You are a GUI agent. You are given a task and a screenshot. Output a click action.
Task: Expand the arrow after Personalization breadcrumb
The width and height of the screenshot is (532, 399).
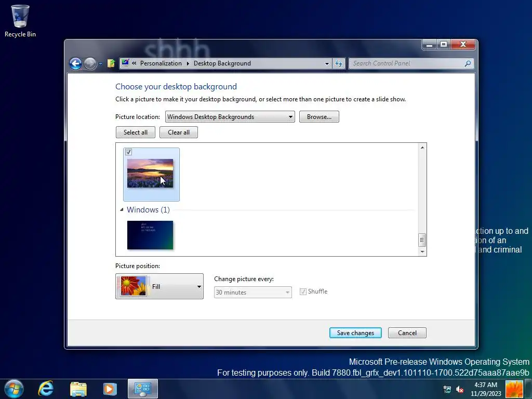(x=188, y=63)
